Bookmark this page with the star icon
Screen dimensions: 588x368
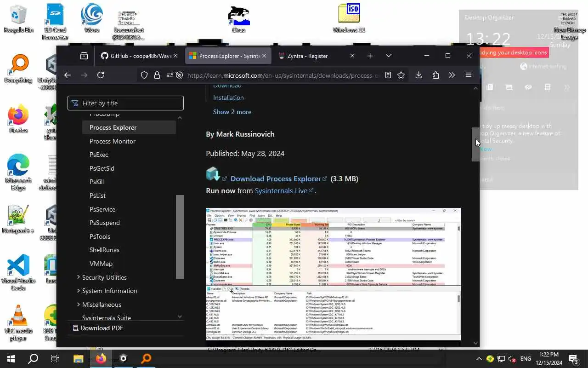point(401,75)
